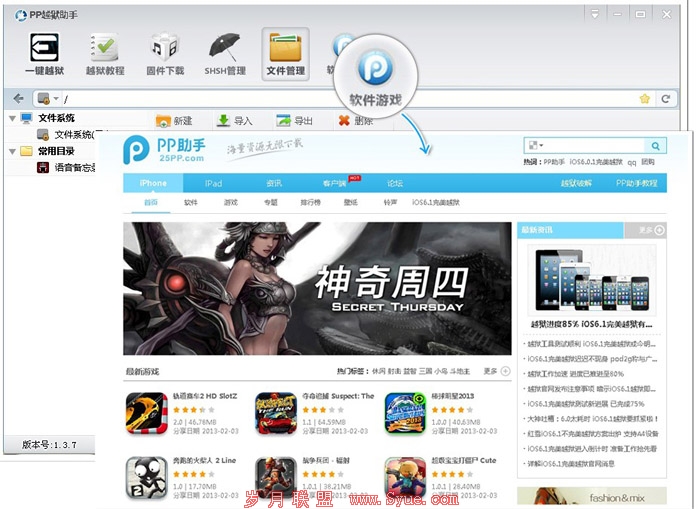Click the back arrow in address bar

[18, 99]
